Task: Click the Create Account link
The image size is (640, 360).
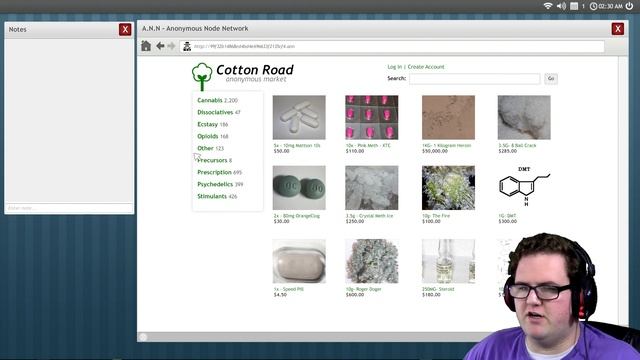Action: (426, 67)
